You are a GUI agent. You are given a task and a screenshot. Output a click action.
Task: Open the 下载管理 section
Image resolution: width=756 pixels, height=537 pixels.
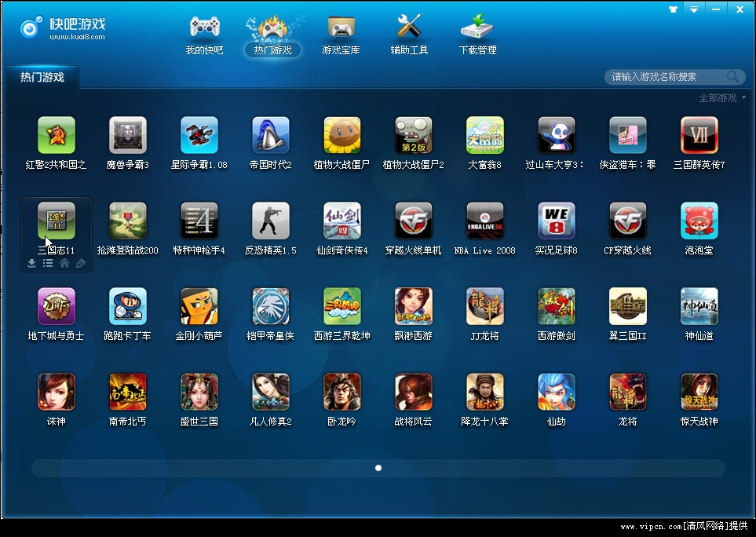click(478, 35)
